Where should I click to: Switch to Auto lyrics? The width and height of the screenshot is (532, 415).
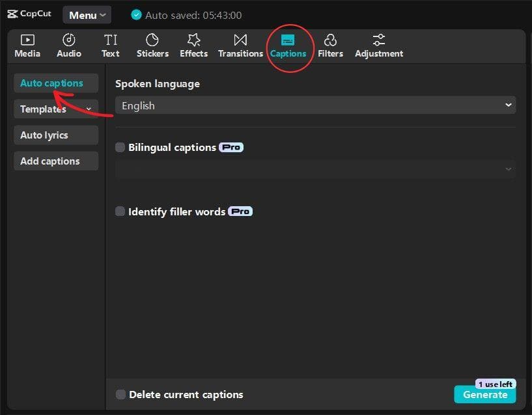tap(56, 135)
